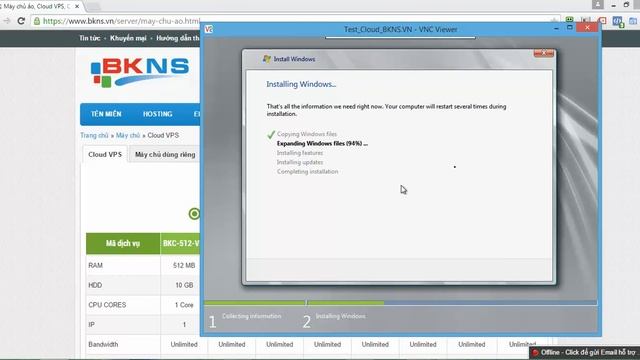
Task: Click the 'Copying Windows files' step text
Action: tap(307, 134)
